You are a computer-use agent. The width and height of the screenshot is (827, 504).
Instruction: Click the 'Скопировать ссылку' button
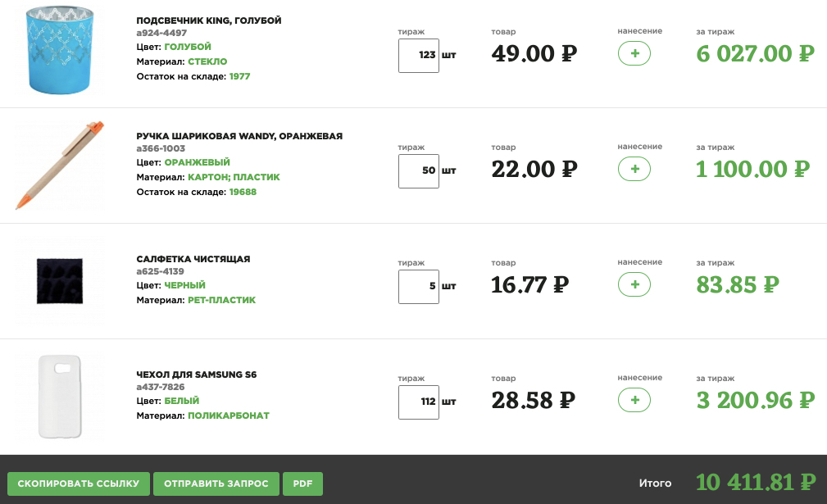point(79,484)
